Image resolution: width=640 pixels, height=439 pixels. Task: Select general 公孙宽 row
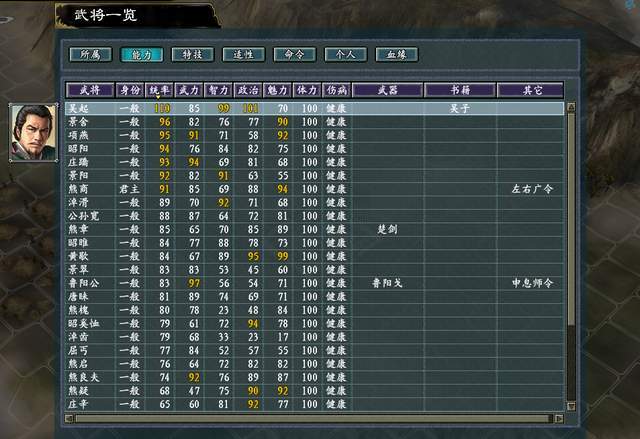click(314, 216)
